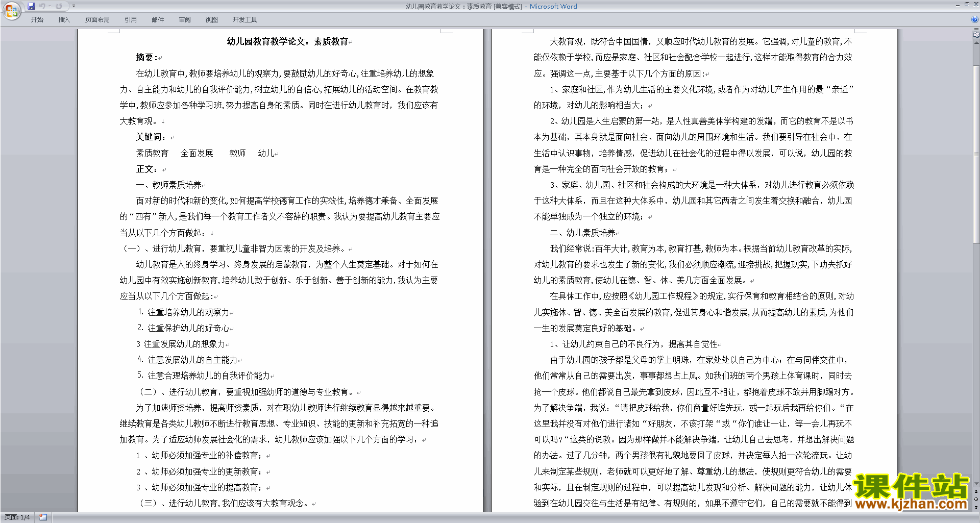Click line 幼师必须加强专业的更新教育
Screen dimensions: 980x523
pyautogui.click(x=205, y=471)
